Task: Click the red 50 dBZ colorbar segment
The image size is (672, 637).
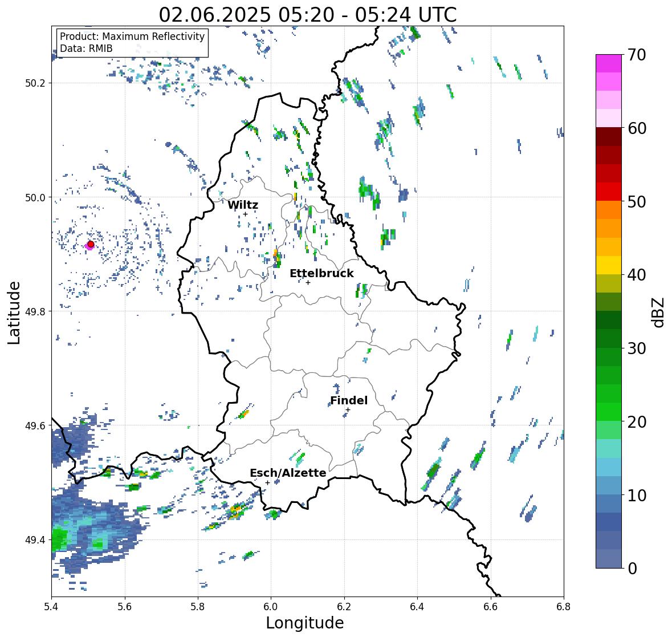Action: [609, 192]
